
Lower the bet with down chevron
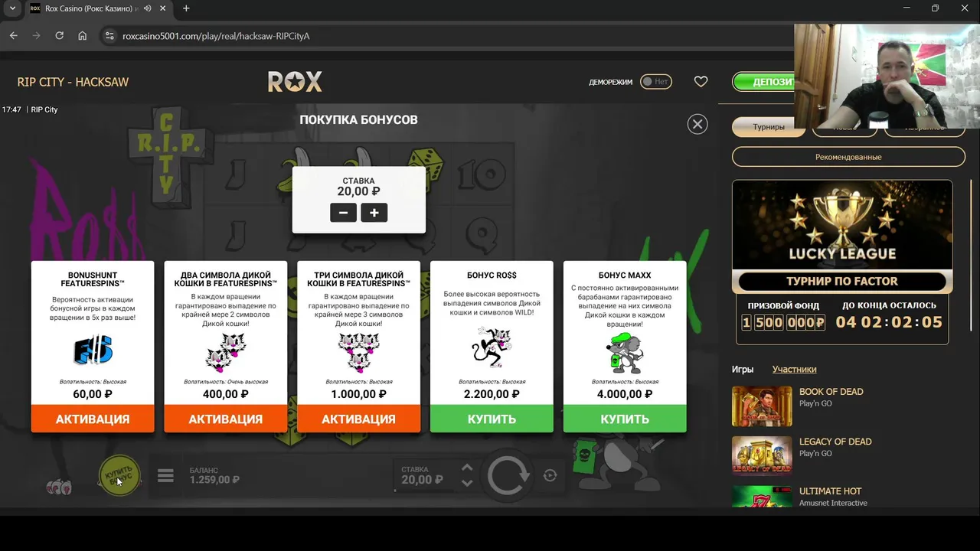click(467, 483)
